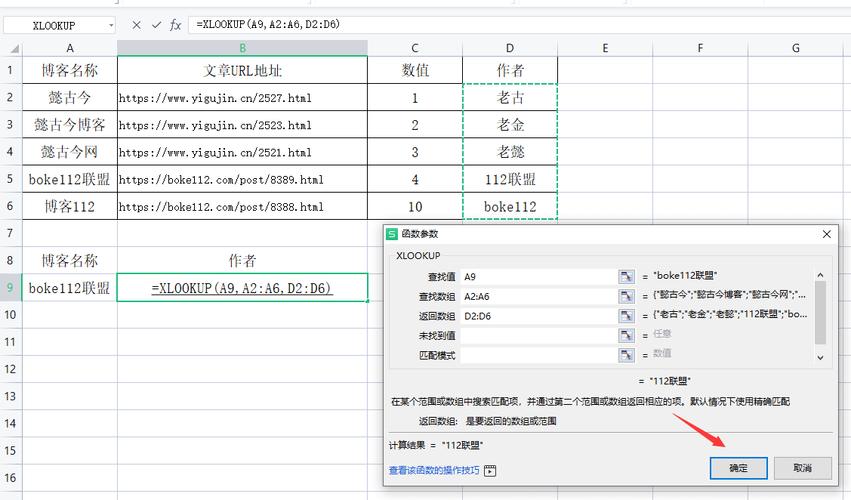Image resolution: width=851 pixels, height=500 pixels.
Task: Click the URL cell ending 2527.html
Action: tap(243, 97)
